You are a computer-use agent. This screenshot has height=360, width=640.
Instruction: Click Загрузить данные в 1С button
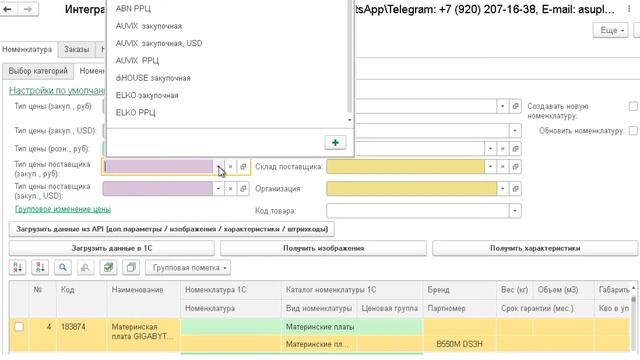[112, 248]
